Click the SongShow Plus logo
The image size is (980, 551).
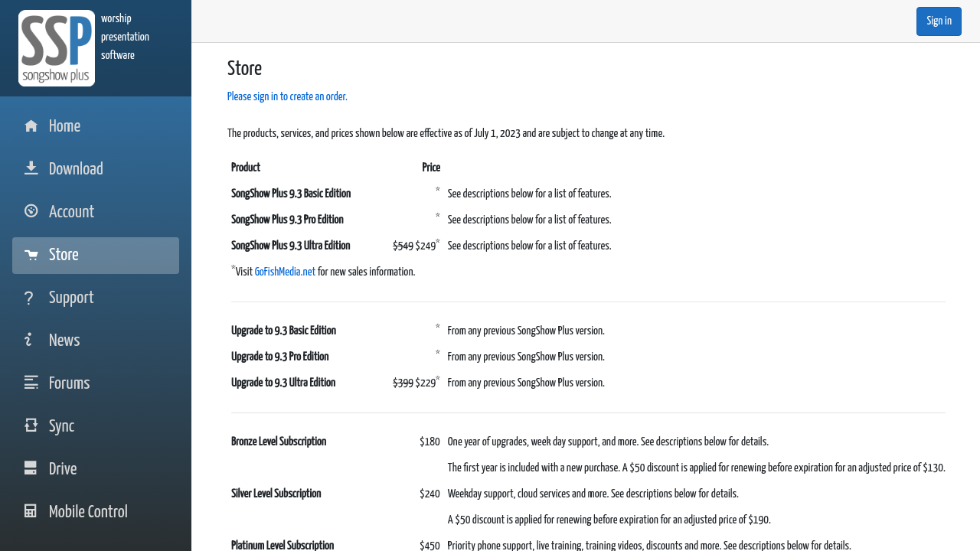pyautogui.click(x=57, y=48)
